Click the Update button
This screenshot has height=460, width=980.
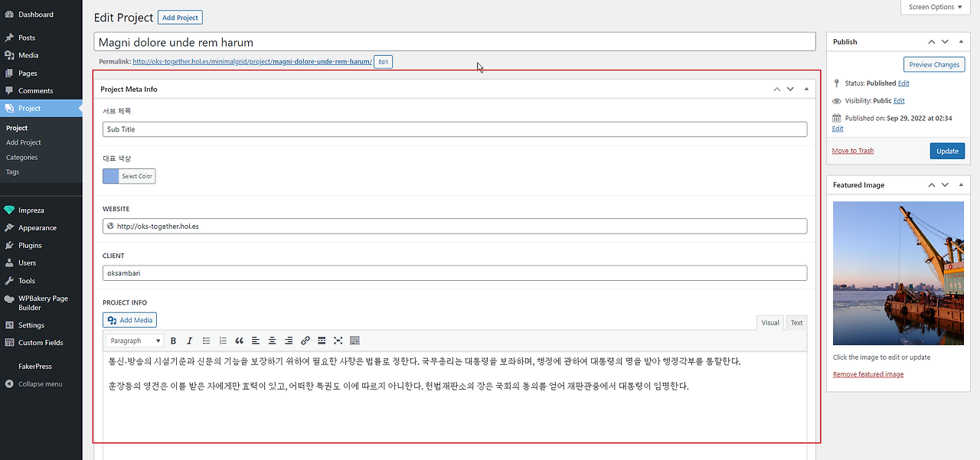click(947, 151)
